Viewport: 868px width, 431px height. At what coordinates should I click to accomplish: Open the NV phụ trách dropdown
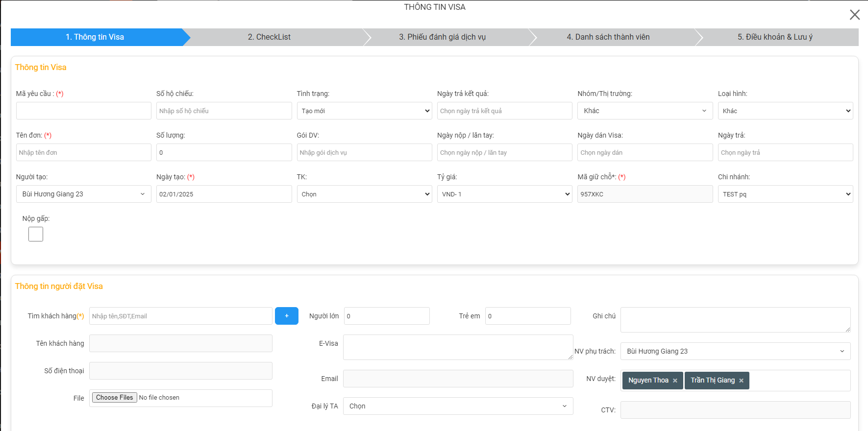point(735,351)
